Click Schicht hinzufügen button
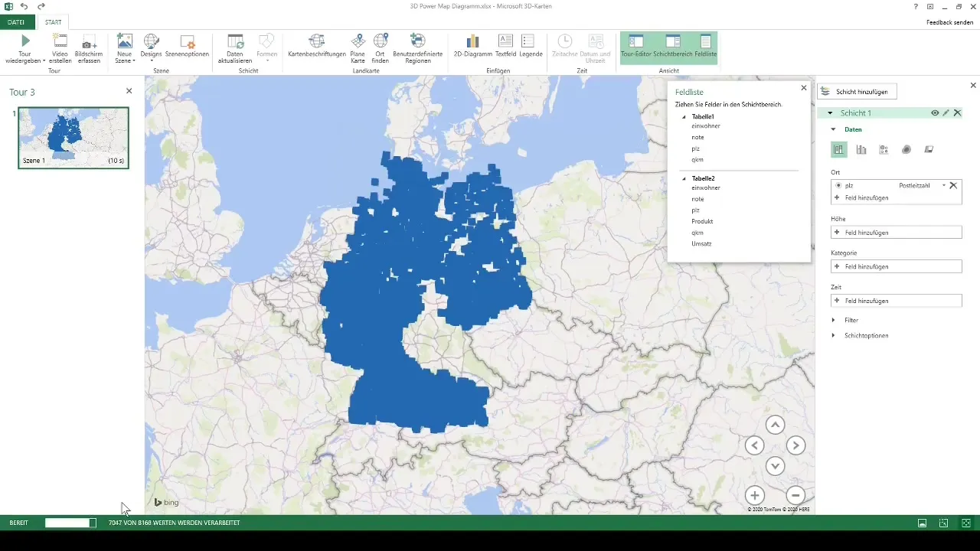This screenshot has width=980, height=551. (856, 91)
